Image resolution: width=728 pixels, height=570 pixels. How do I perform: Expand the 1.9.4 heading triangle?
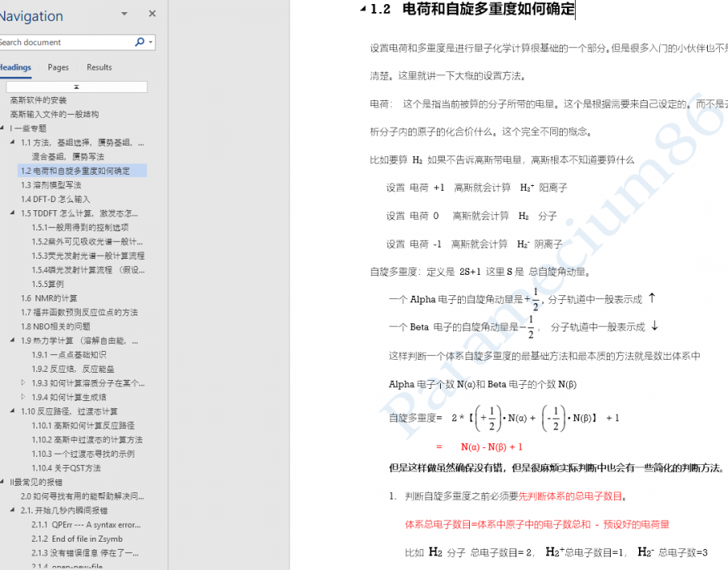point(23,397)
